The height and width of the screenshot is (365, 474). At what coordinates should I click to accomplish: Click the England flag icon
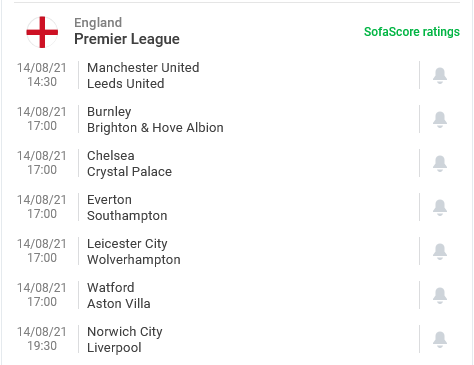tap(42, 32)
